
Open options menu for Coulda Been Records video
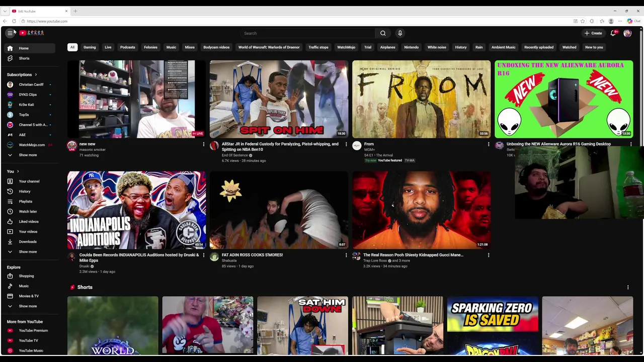click(203, 255)
